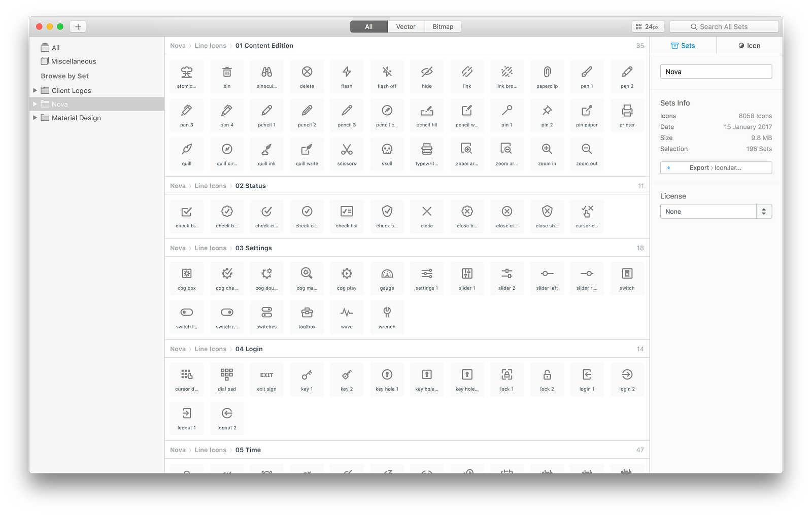
Task: Open the Export IconJar dropdown
Action: 716,168
